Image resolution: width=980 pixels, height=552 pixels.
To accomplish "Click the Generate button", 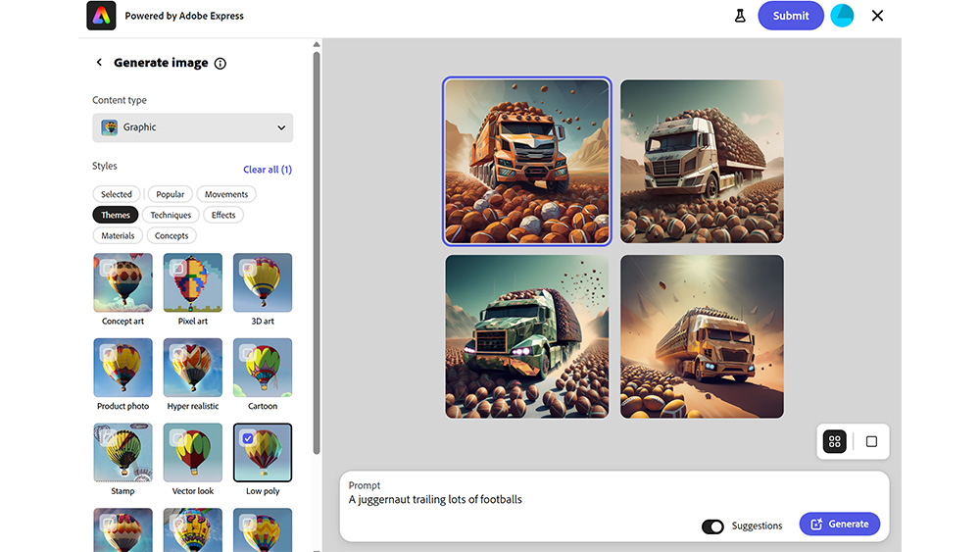I will 840,524.
